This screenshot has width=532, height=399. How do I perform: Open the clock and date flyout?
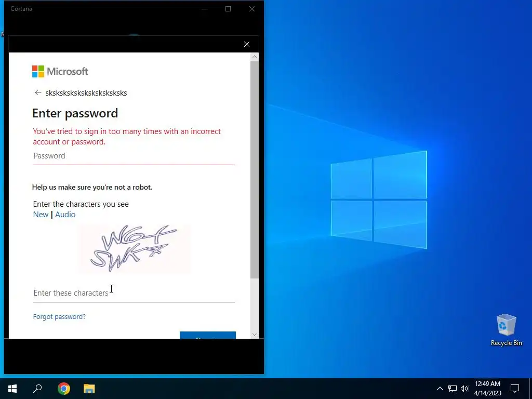pyautogui.click(x=487, y=389)
